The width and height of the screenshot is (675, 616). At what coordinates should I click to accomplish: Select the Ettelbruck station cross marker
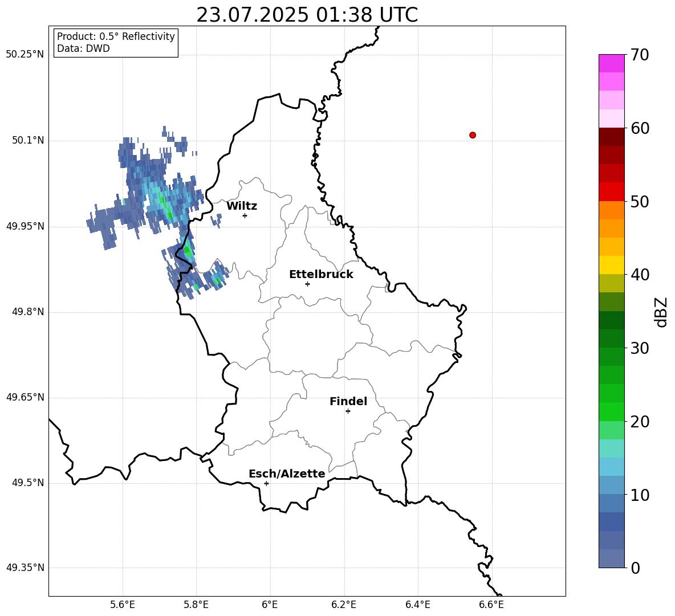tap(307, 284)
